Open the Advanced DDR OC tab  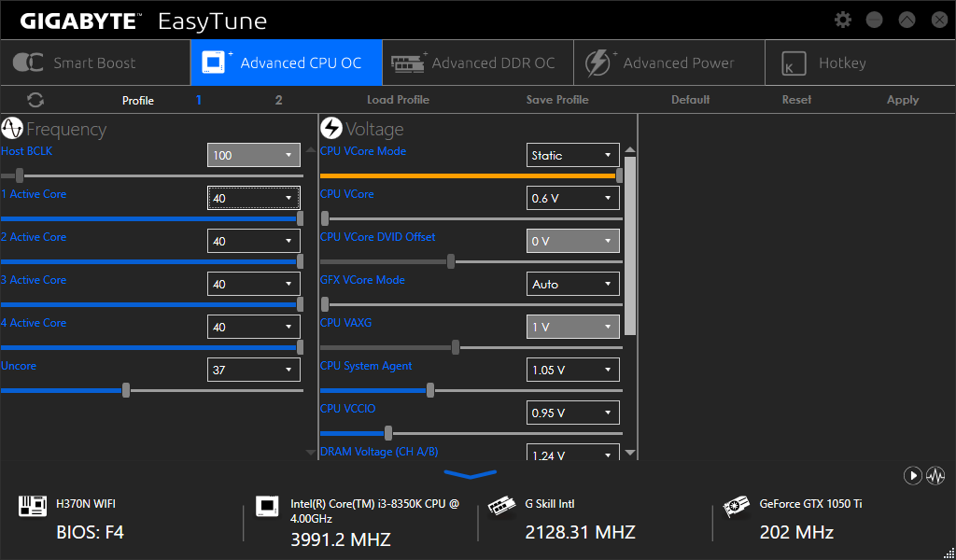(478, 63)
